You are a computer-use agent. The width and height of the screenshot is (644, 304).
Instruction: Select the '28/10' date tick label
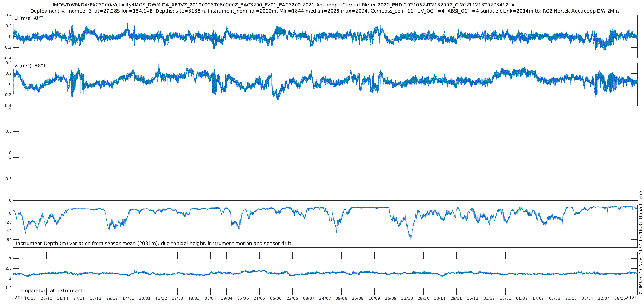point(424,298)
